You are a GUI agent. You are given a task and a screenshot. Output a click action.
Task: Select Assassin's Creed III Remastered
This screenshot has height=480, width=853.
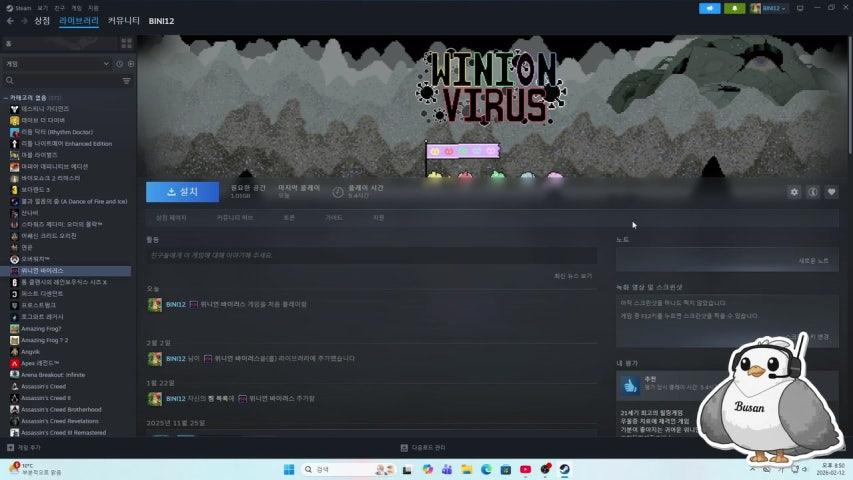64,433
